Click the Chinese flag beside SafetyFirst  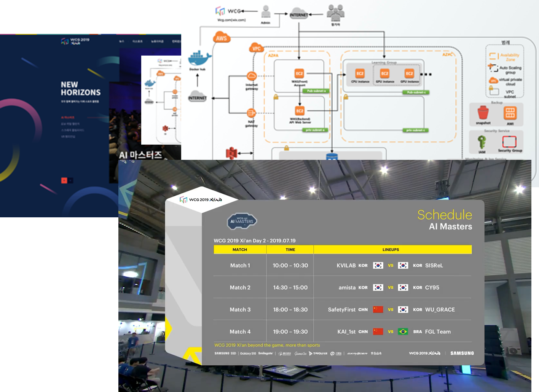(x=378, y=309)
